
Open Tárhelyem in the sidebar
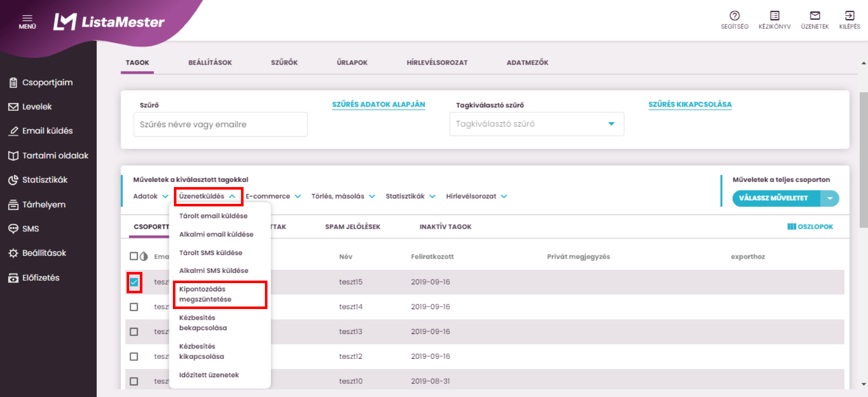pos(37,204)
